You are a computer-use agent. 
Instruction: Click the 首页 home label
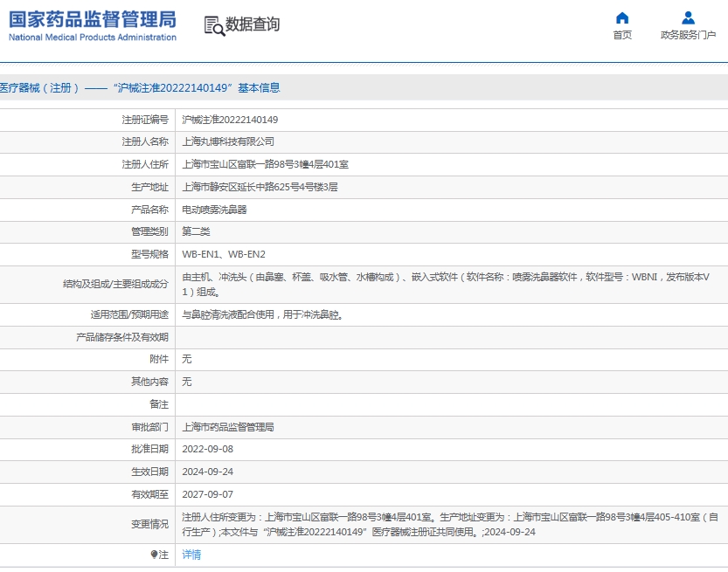tap(622, 35)
